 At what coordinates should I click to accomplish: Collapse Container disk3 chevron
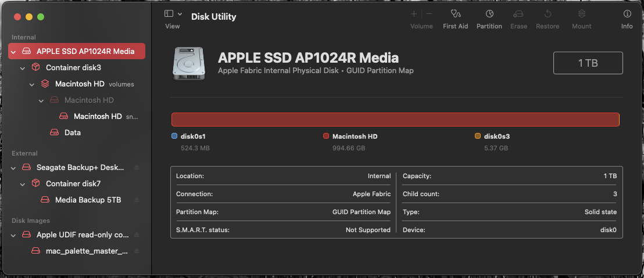point(23,68)
